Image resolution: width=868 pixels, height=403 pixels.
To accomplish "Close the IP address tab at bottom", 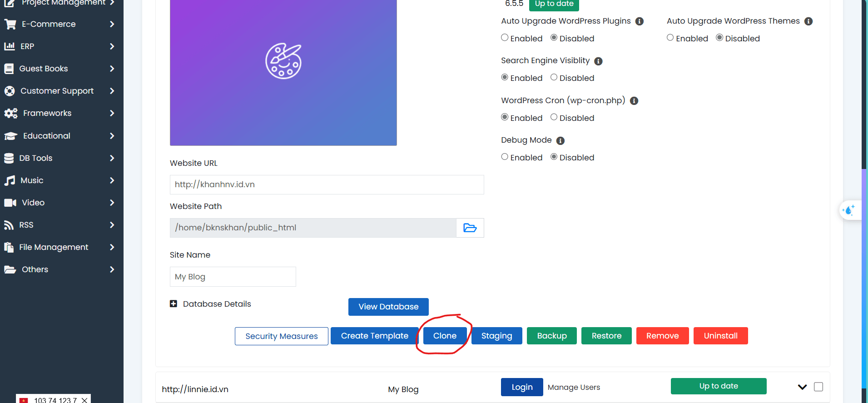I will click(x=84, y=400).
